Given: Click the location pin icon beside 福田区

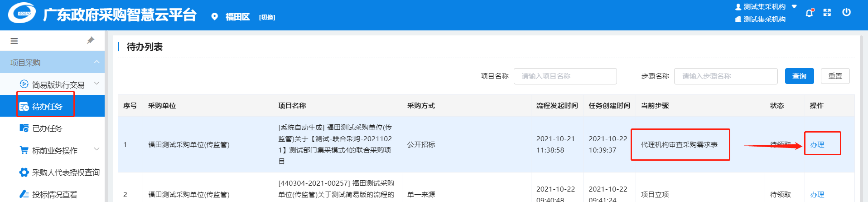Looking at the screenshot, I should (215, 17).
